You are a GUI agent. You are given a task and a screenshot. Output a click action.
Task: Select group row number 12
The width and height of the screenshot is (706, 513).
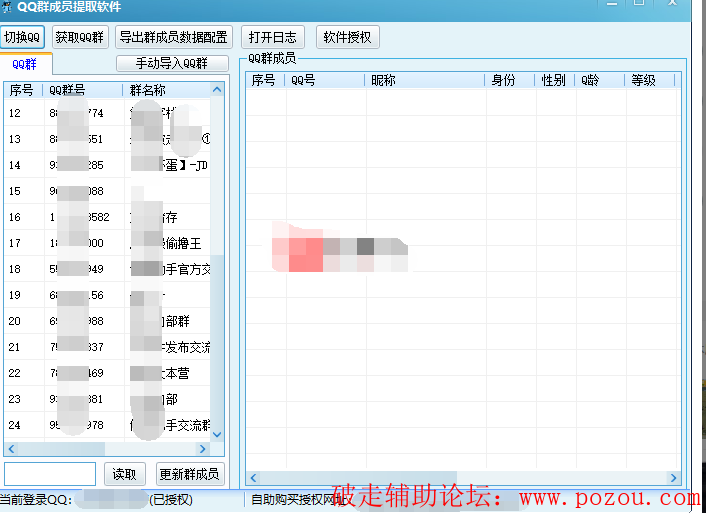point(108,113)
